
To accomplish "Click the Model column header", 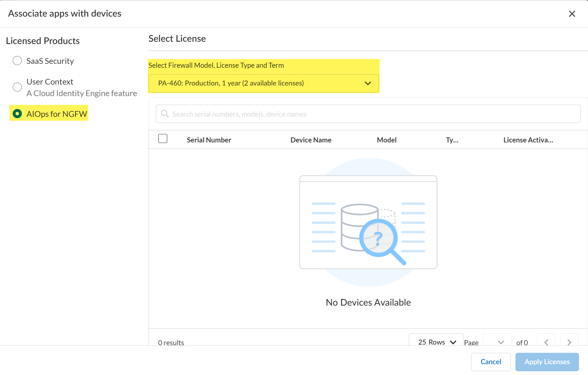I will tap(386, 140).
